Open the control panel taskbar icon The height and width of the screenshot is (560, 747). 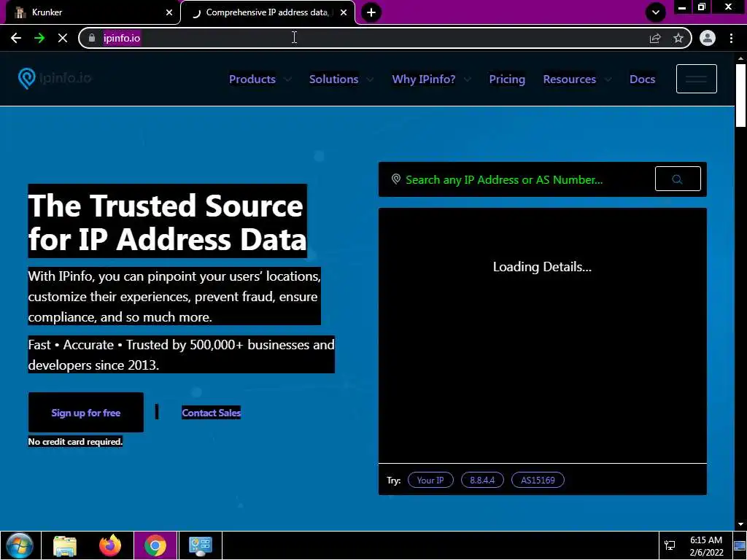(x=200, y=545)
